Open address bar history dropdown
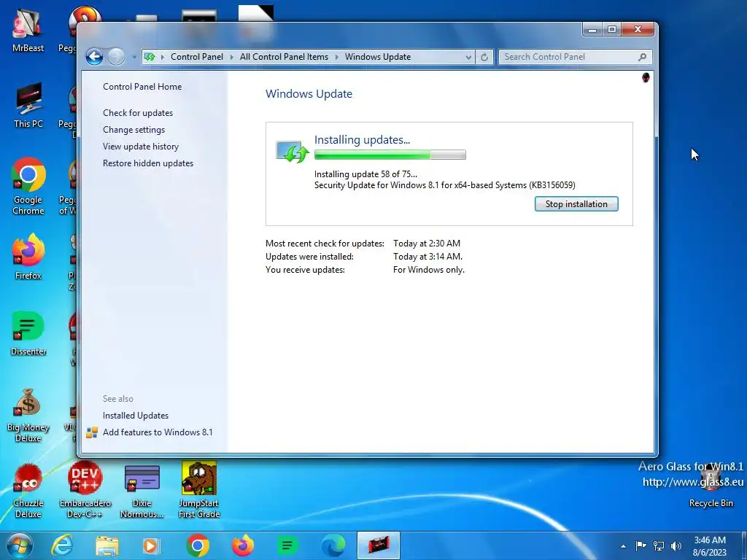The height and width of the screenshot is (560, 747). pyautogui.click(x=468, y=57)
